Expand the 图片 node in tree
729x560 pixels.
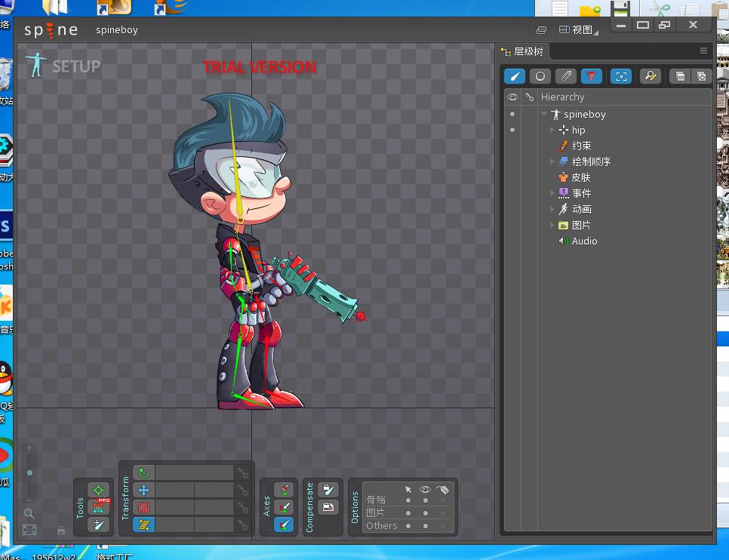click(552, 225)
